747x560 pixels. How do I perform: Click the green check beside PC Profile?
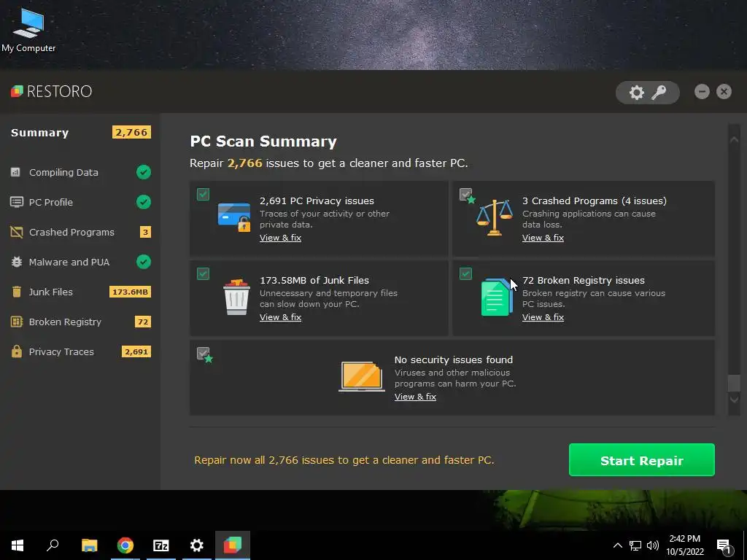[x=144, y=202]
